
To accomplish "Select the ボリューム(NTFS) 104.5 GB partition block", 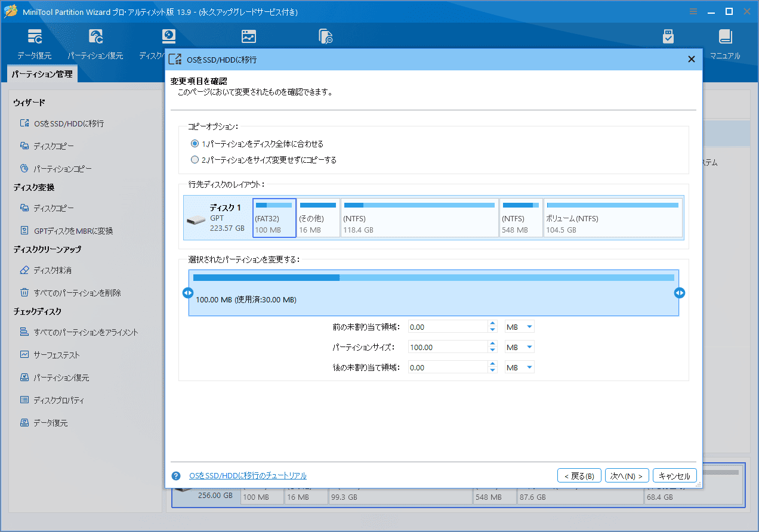I will (613, 218).
